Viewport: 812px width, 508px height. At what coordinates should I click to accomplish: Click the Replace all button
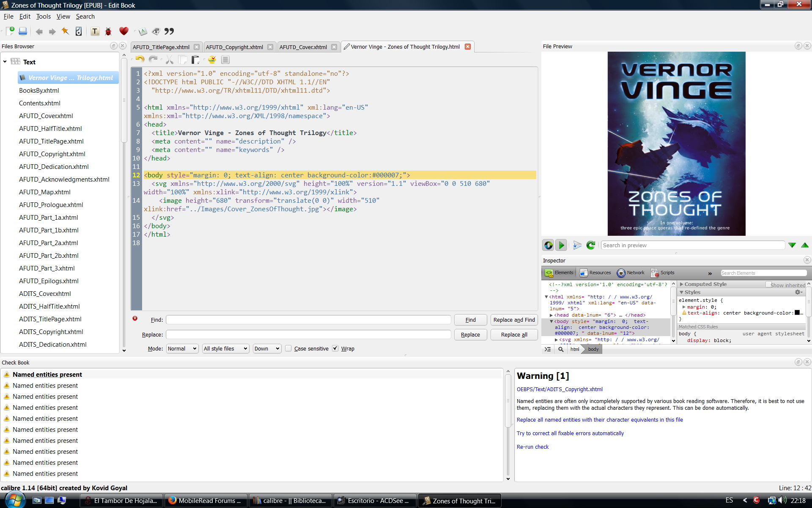tap(514, 334)
